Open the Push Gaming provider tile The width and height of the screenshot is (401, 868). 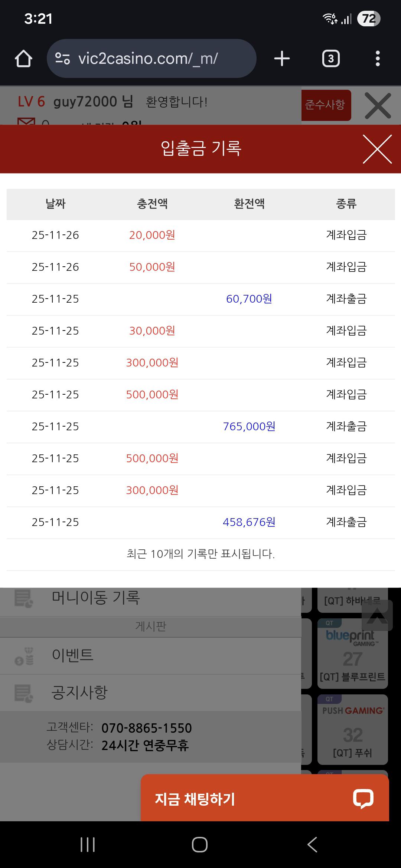point(352,729)
